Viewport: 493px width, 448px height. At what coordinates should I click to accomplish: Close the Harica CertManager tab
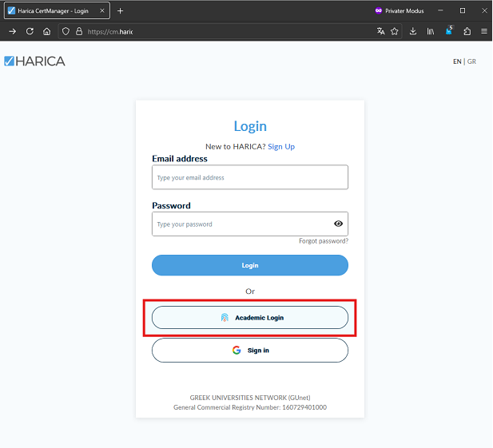102,10
